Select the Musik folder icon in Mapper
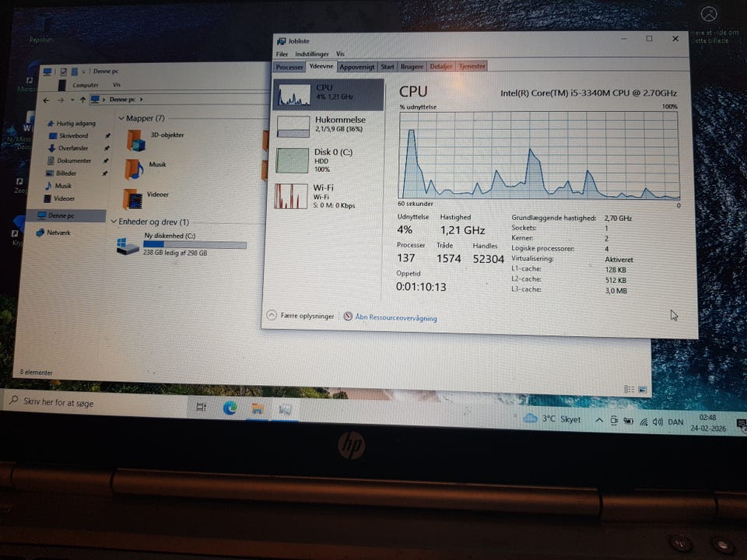The height and width of the screenshot is (560, 747). [x=134, y=170]
